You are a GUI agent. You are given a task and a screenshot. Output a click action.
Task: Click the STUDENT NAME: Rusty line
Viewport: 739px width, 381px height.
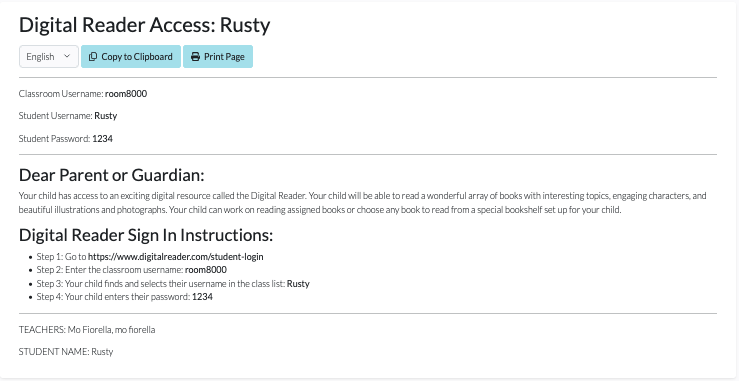[x=66, y=352]
